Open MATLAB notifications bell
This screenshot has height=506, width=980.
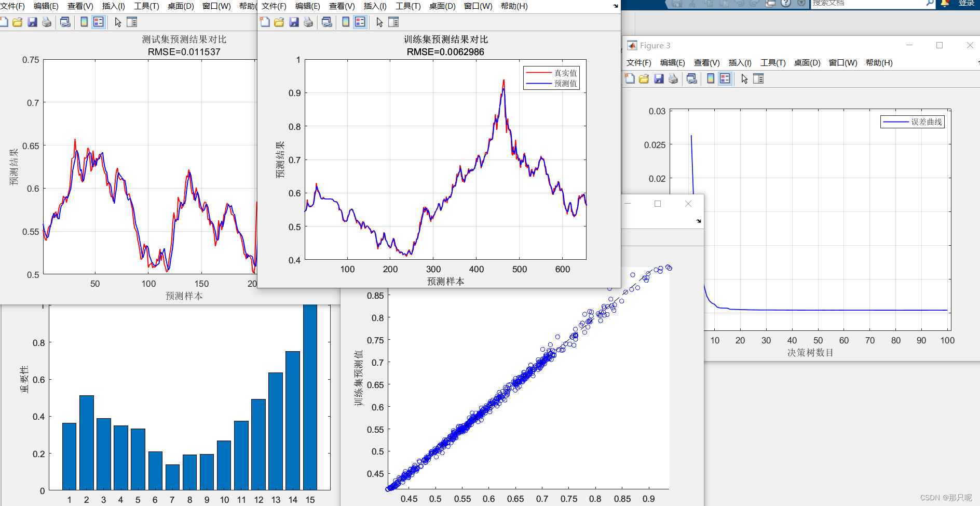pos(945,3)
